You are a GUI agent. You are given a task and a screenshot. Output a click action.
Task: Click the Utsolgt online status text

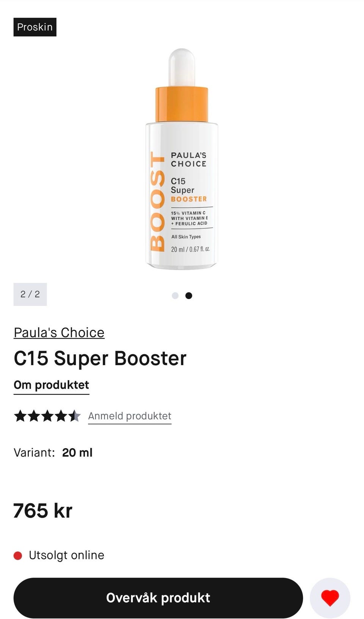point(66,555)
